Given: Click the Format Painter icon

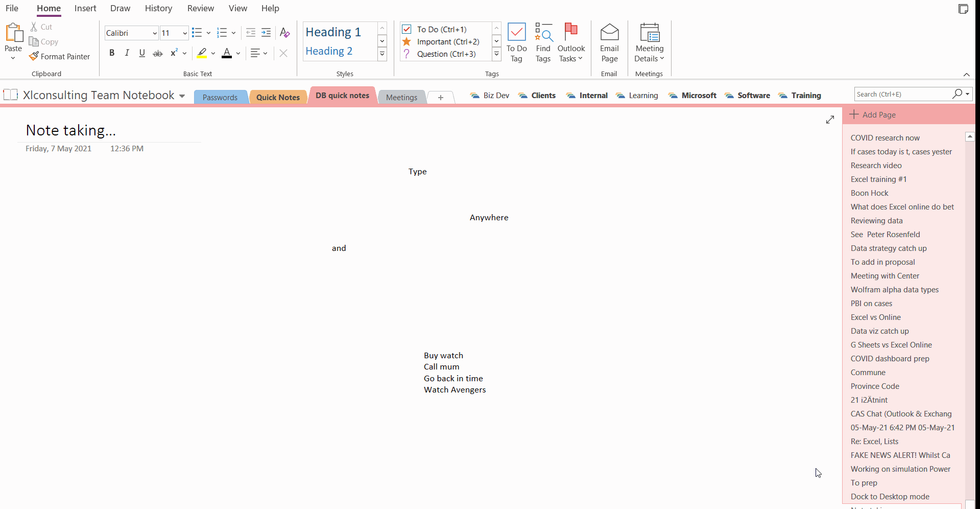Looking at the screenshot, I should point(34,56).
